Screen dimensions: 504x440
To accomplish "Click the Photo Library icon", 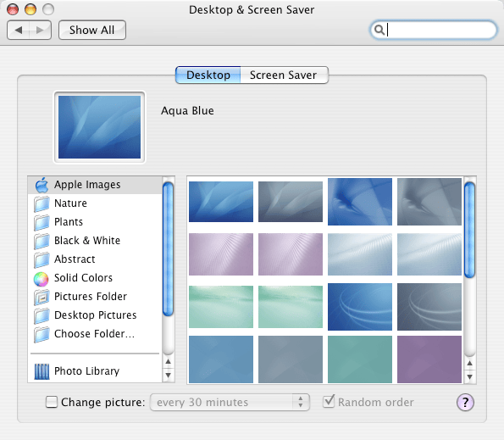I will coord(42,371).
